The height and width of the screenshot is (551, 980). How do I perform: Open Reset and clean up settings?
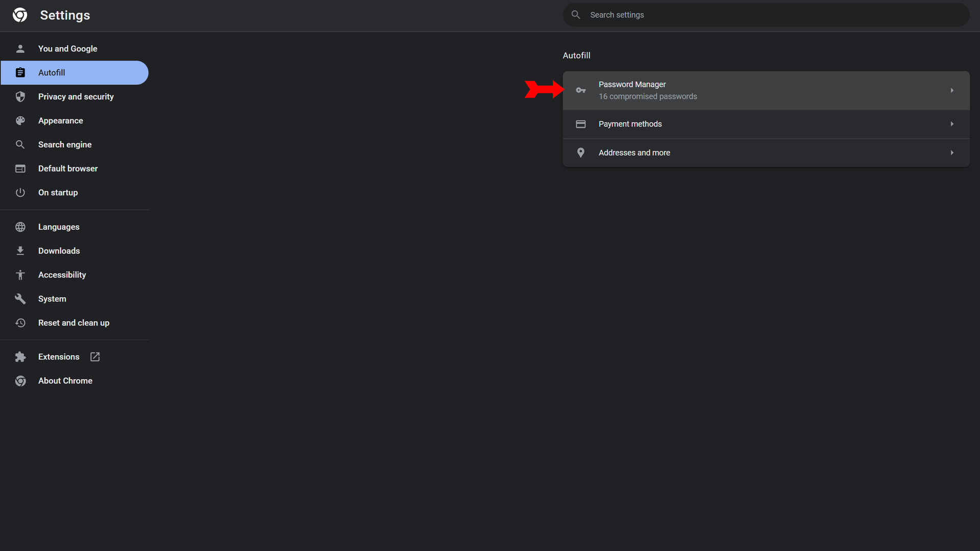tap(73, 322)
